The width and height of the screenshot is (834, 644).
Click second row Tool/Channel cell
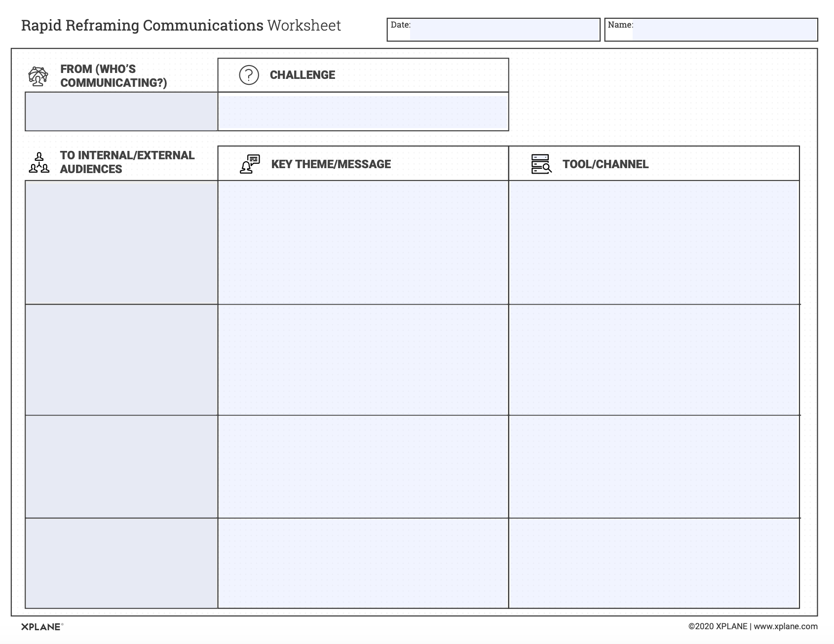click(x=654, y=360)
